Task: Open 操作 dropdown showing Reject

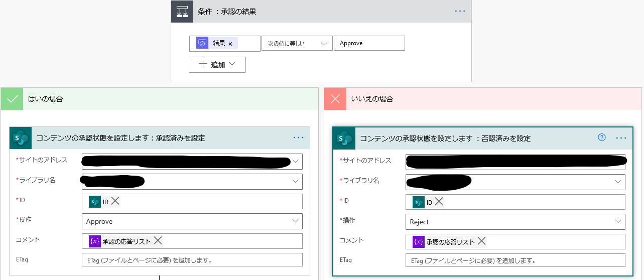Action: click(516, 222)
